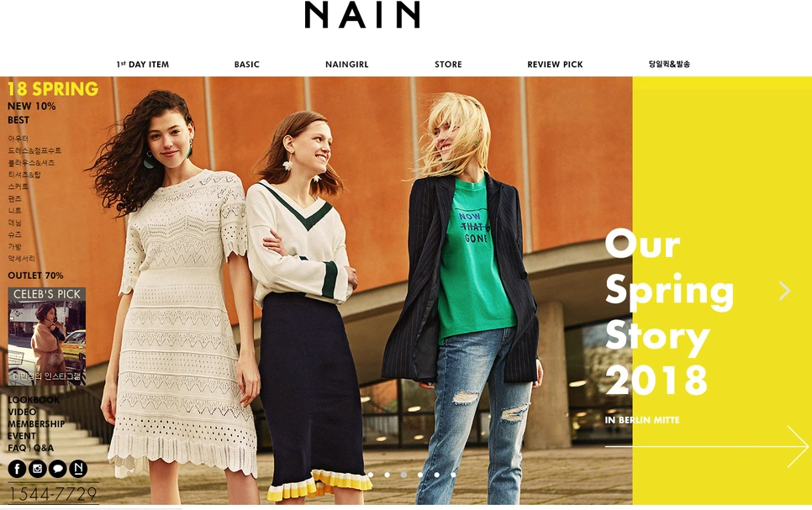Open the LOOKBOOK link in sidebar

point(34,400)
